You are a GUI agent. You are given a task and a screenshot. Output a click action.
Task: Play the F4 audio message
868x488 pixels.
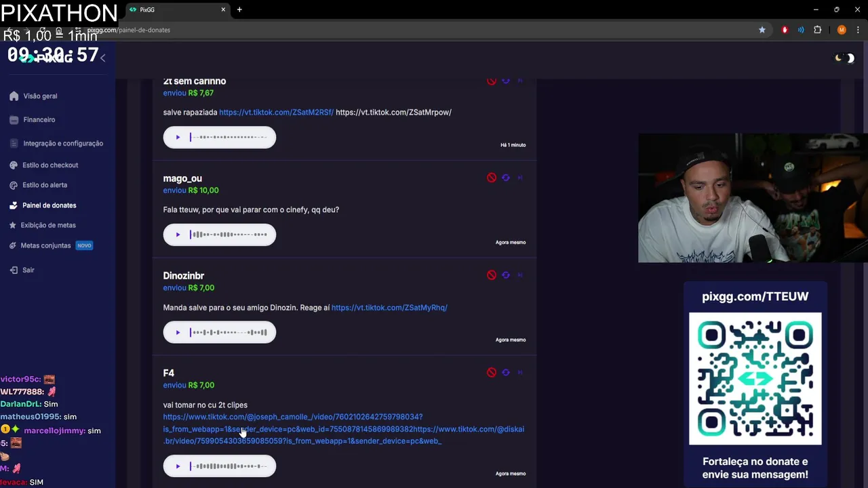tap(178, 466)
